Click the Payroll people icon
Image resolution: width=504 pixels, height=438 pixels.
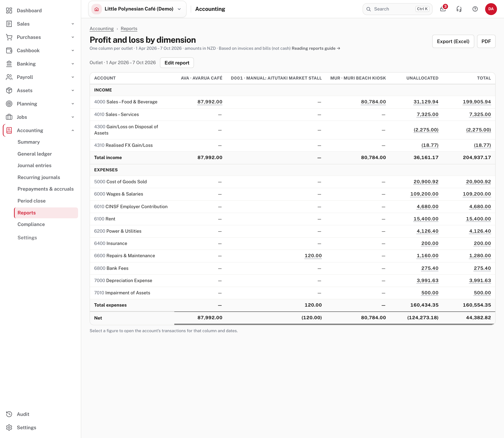click(x=9, y=77)
